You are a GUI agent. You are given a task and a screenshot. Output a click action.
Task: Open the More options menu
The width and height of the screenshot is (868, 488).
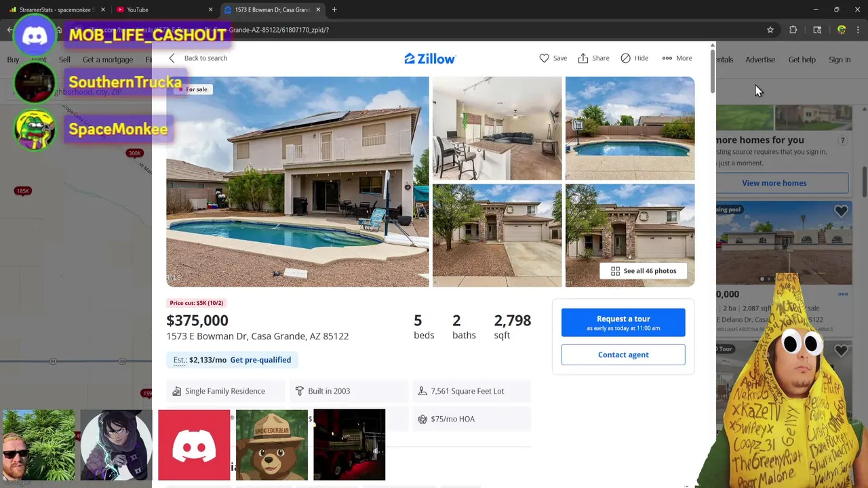click(x=677, y=58)
